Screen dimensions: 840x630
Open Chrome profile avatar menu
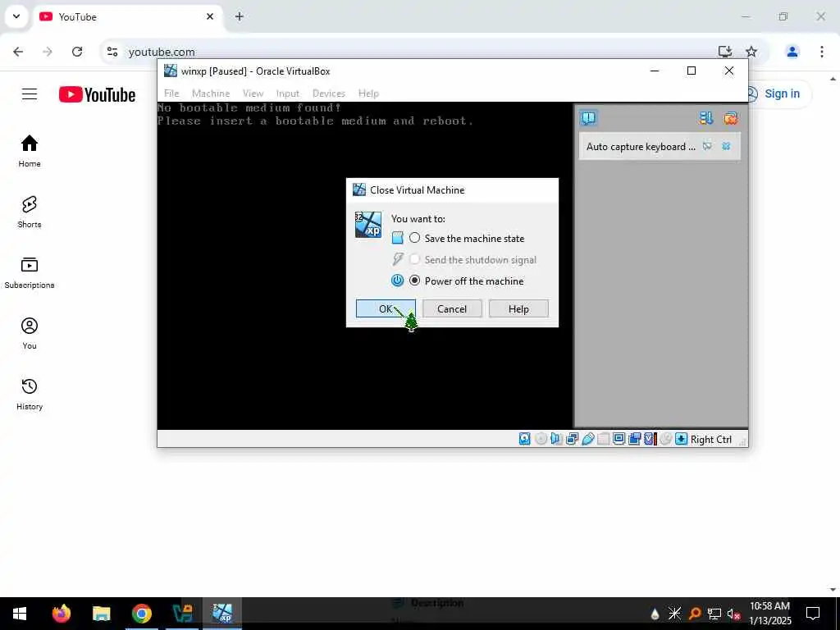[x=792, y=52]
